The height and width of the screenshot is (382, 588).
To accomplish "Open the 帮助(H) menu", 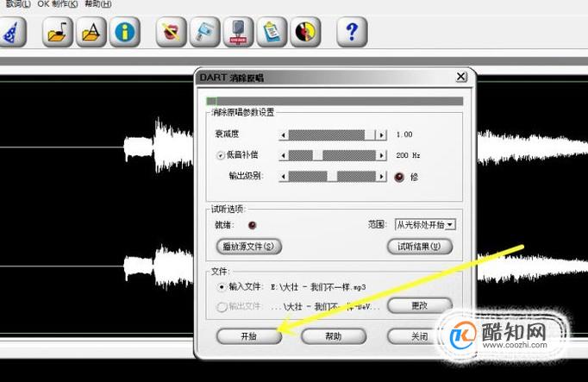I will coord(98,3).
